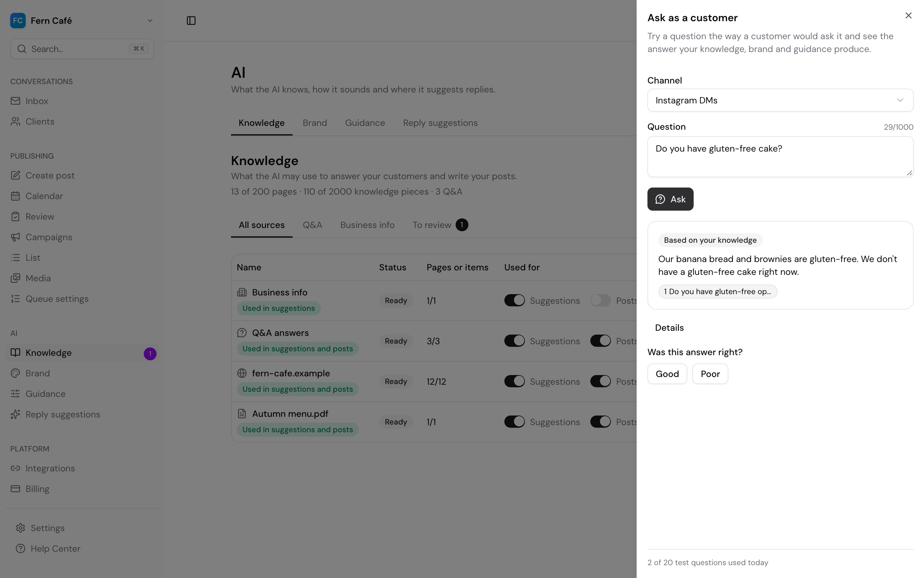Click the Billing card icon
This screenshot has height=578, width=924.
15,489
